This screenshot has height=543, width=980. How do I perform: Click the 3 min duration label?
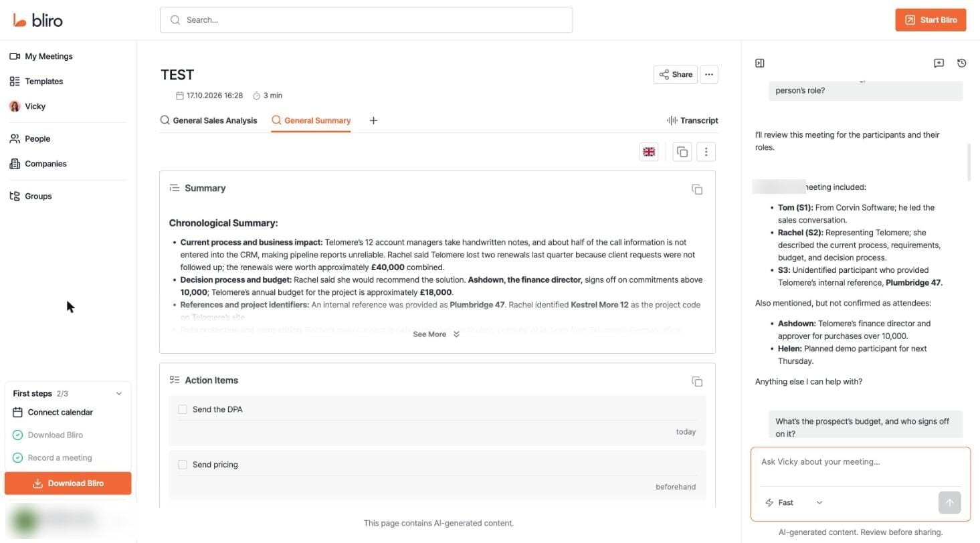tap(268, 96)
